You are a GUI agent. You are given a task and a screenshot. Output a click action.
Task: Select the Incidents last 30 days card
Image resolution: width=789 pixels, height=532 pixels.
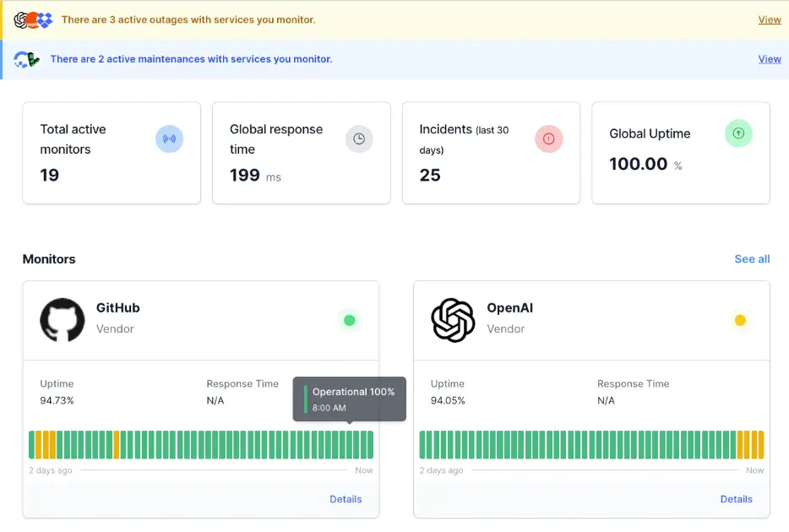click(x=491, y=153)
